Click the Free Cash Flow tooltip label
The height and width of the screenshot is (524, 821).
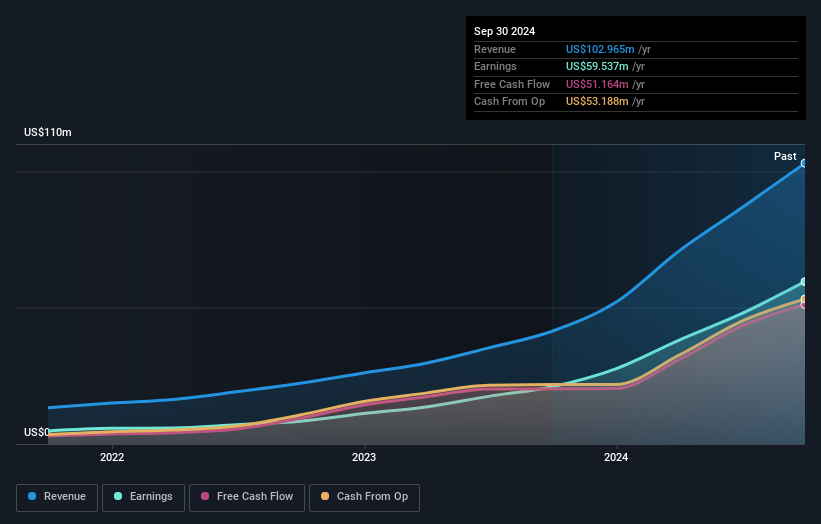pos(512,84)
